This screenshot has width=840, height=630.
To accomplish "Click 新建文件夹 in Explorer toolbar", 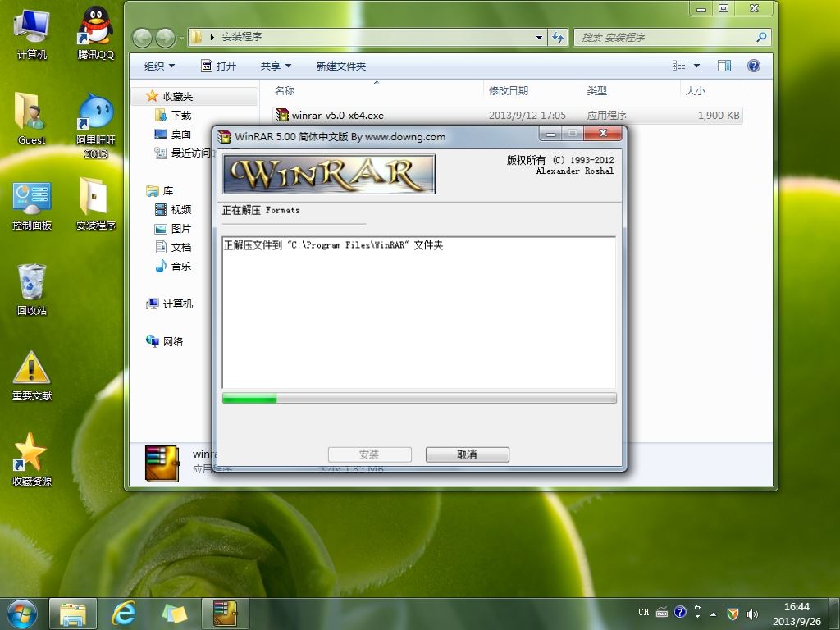I will 340,66.
